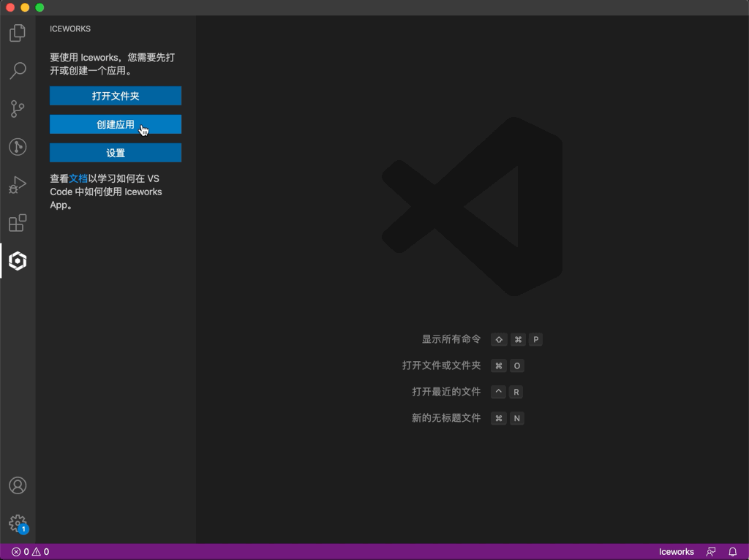Open the Run and Debug view
The height and width of the screenshot is (560, 749).
pyautogui.click(x=18, y=185)
